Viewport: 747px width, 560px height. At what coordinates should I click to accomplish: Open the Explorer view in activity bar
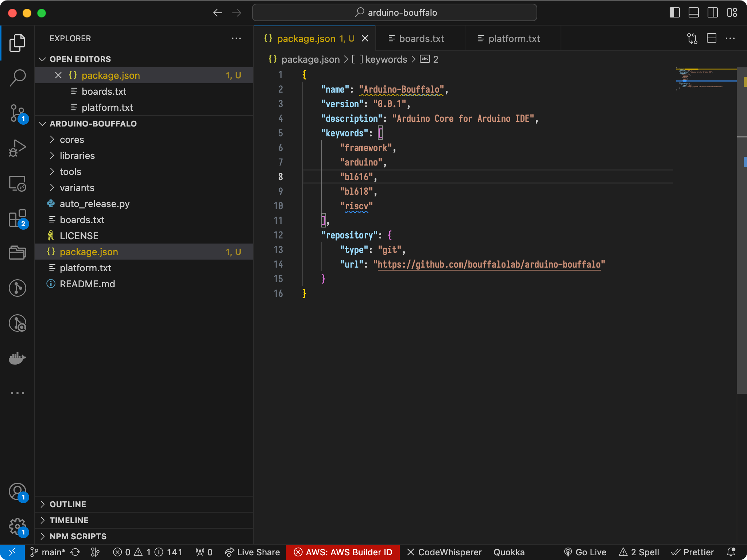(17, 43)
